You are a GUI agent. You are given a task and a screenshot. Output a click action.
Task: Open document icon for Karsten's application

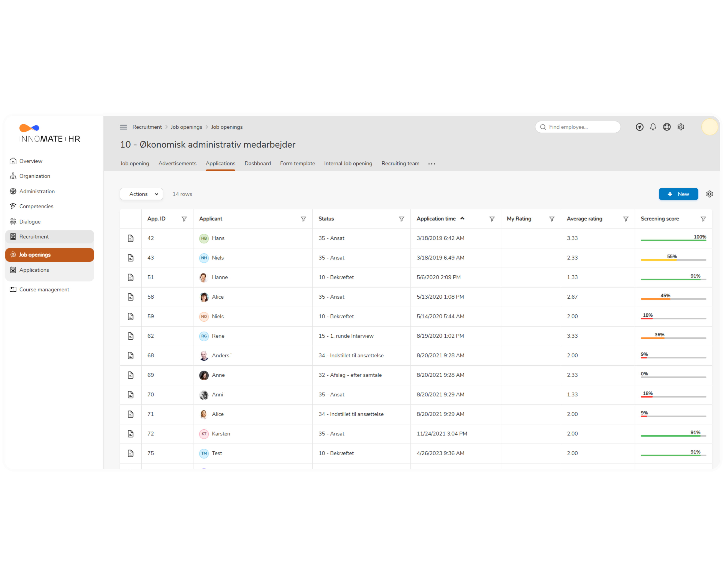pos(131,434)
